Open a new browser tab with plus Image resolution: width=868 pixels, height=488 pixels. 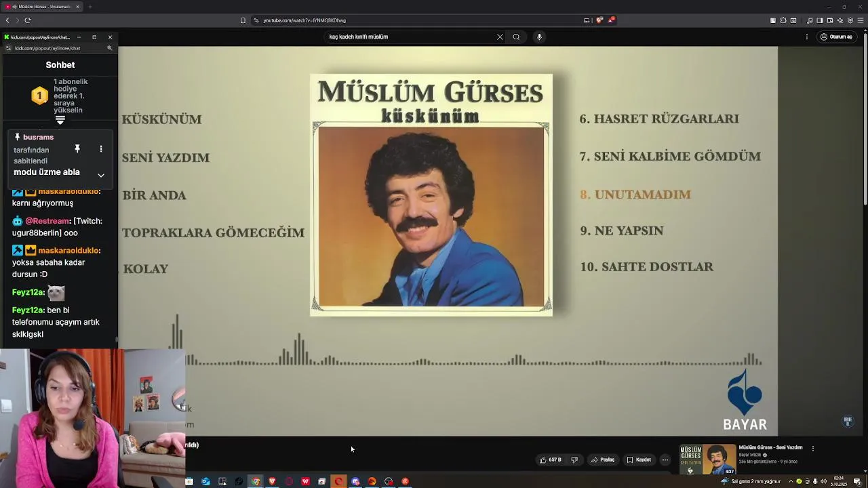(x=90, y=7)
